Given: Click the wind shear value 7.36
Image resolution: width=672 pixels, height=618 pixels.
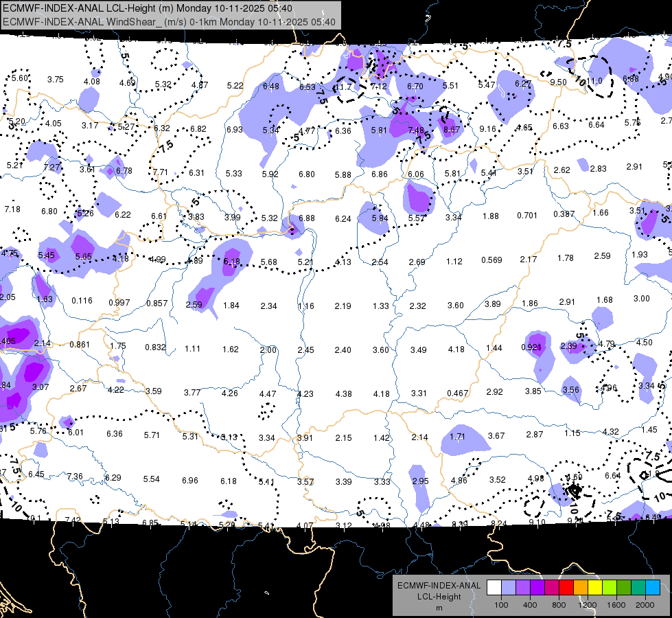Looking at the screenshot, I should pyautogui.click(x=75, y=477).
